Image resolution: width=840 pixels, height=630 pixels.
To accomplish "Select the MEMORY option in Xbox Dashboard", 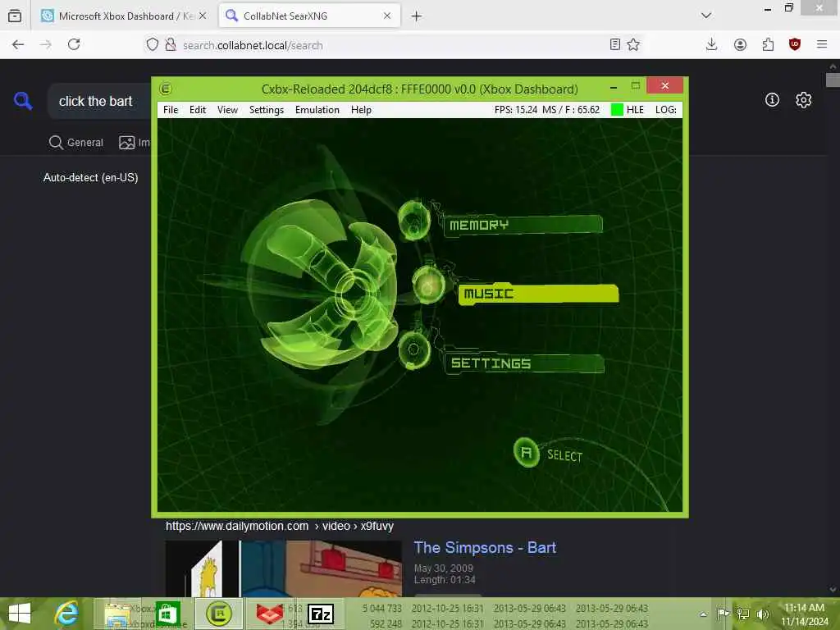I will (523, 225).
